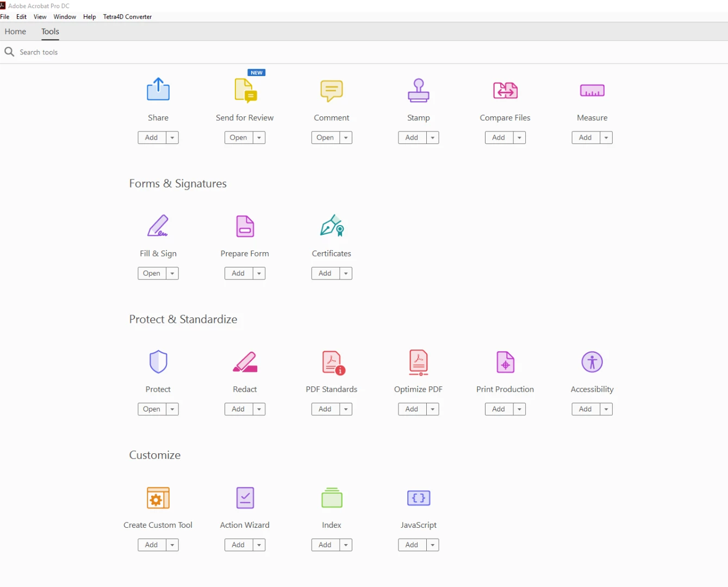The width and height of the screenshot is (728, 587).
Task: Add the Prepare Form tool
Action: [x=239, y=273]
